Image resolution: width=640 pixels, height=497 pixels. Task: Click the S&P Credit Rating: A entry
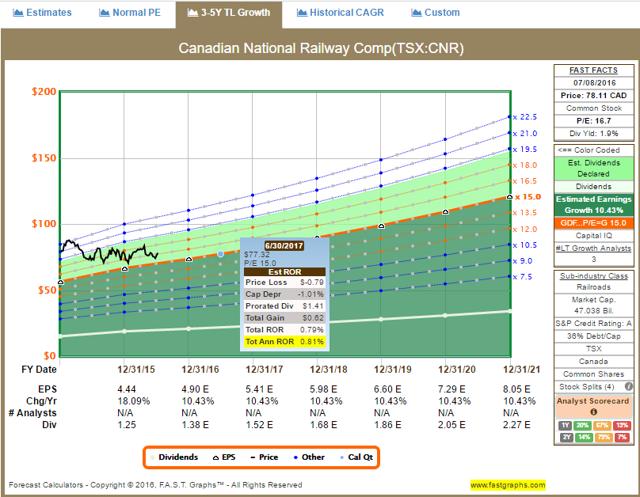[x=593, y=323]
